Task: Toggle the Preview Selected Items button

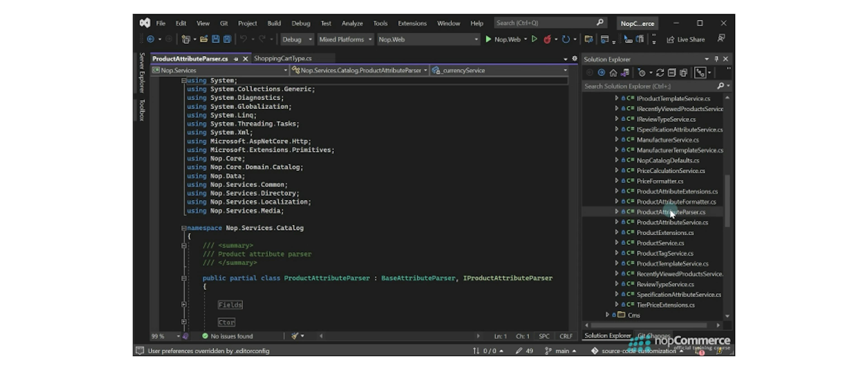Action: point(700,73)
